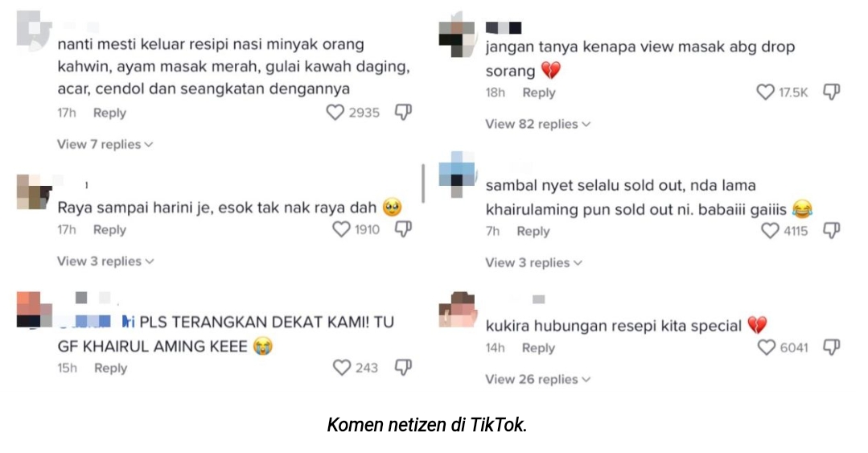Expand View 7 replies
Screen dimensions: 868x453
pyautogui.click(x=105, y=144)
